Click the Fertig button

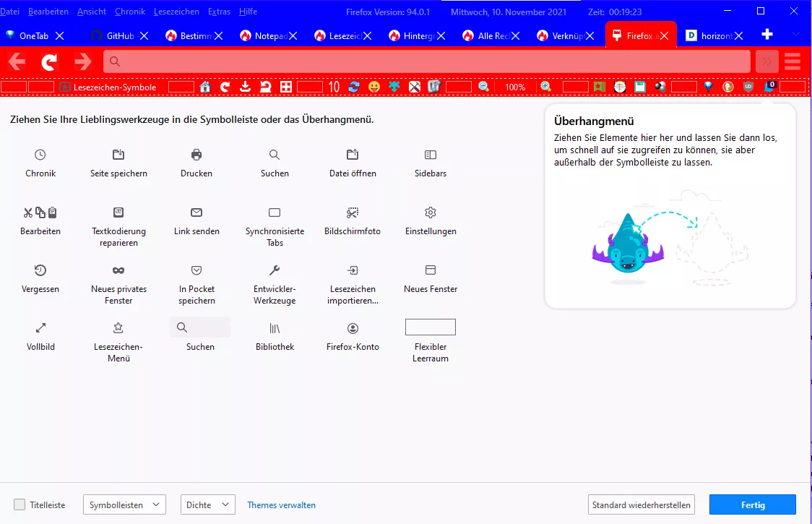752,504
